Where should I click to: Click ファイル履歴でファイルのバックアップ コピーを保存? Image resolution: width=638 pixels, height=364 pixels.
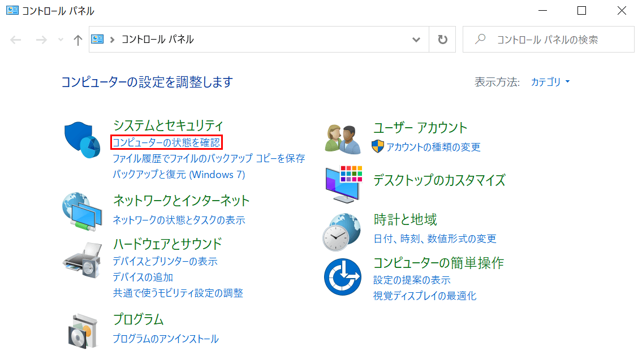coord(209,158)
